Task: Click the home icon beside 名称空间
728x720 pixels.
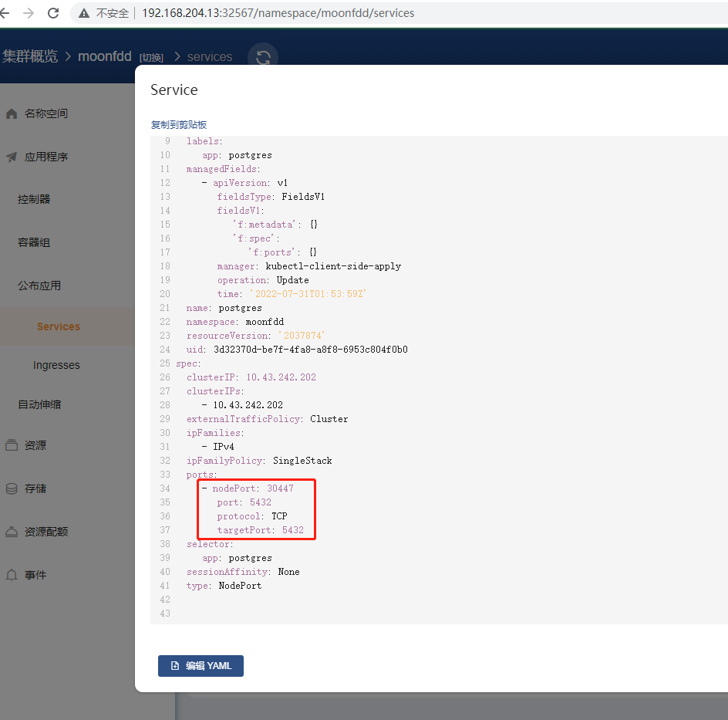Action: 11,113
